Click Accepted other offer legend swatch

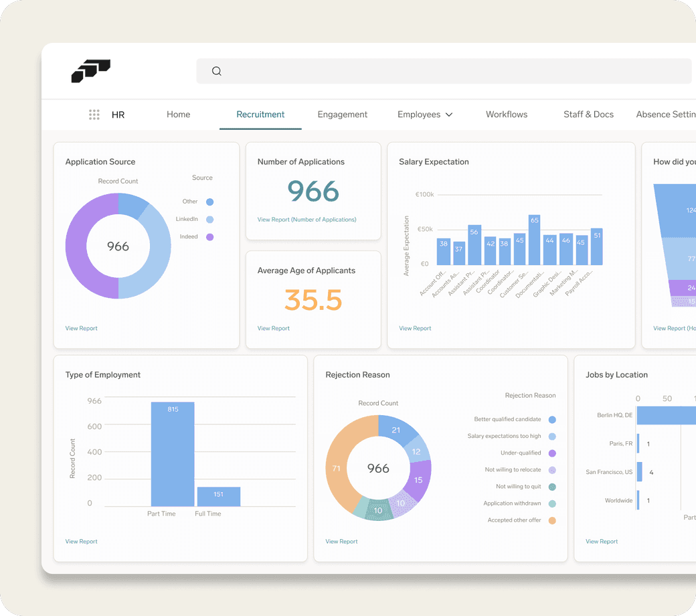(552, 520)
